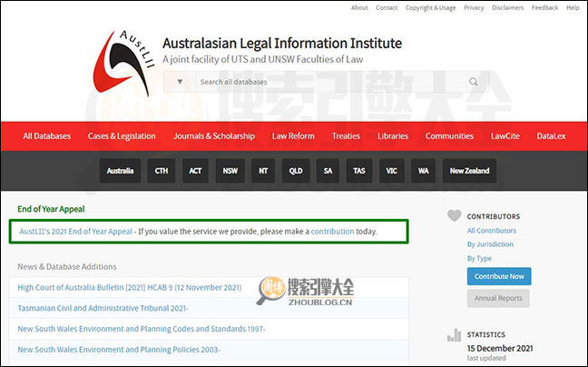Open the All Contributors link
Screen dimensions: 588x367
[493, 231]
